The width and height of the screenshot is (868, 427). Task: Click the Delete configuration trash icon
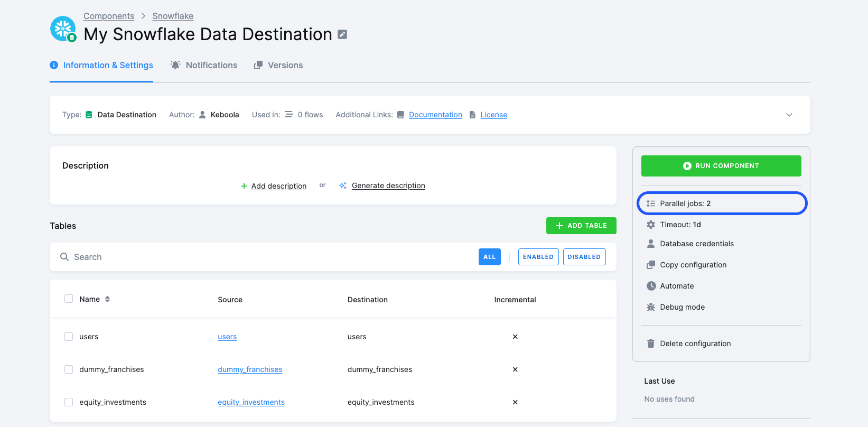[x=651, y=344]
